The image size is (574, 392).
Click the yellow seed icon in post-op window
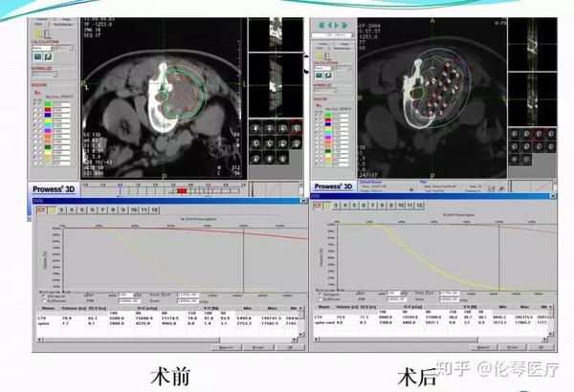tap(319, 56)
